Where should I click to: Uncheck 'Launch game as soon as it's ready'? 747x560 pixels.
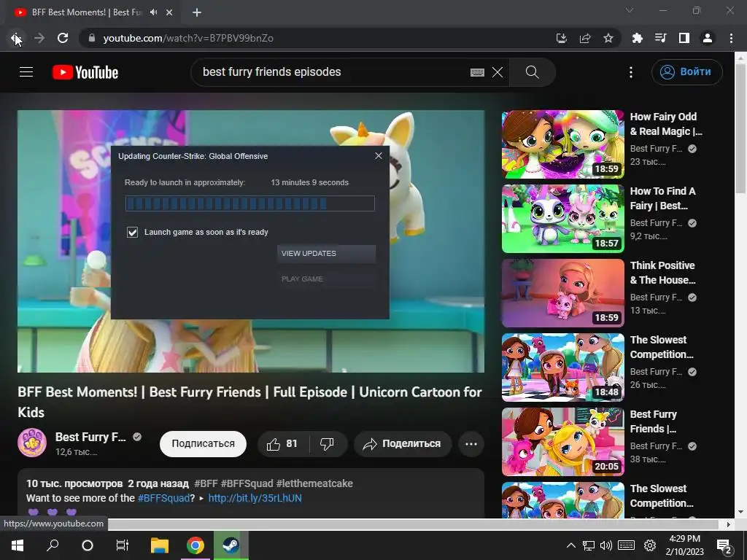tap(133, 232)
